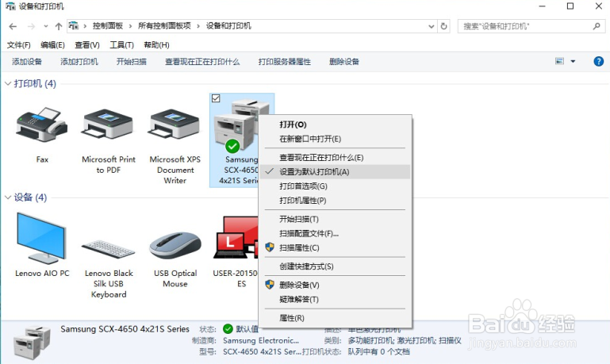Click the Up one level arrow
This screenshot has width=610, height=364.
pyautogui.click(x=59, y=26)
